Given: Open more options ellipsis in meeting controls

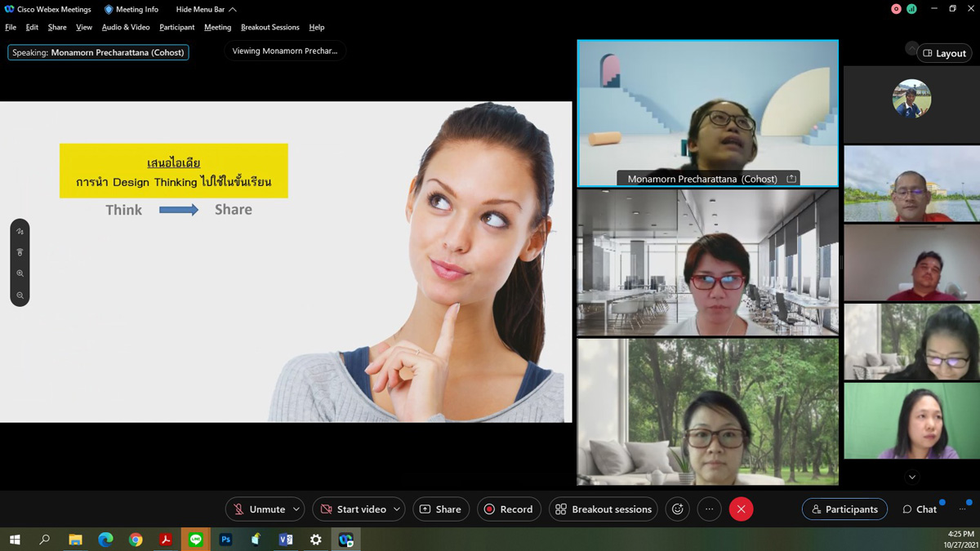Looking at the screenshot, I should (709, 509).
